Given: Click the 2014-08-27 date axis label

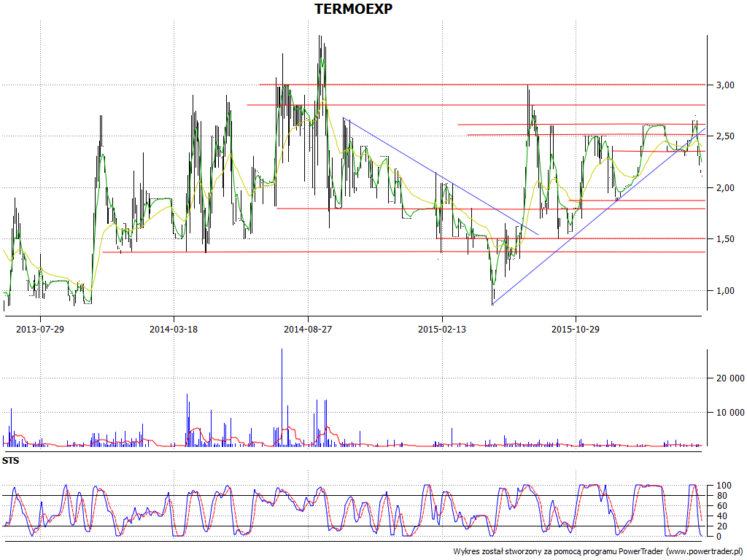Looking at the screenshot, I should [308, 329].
